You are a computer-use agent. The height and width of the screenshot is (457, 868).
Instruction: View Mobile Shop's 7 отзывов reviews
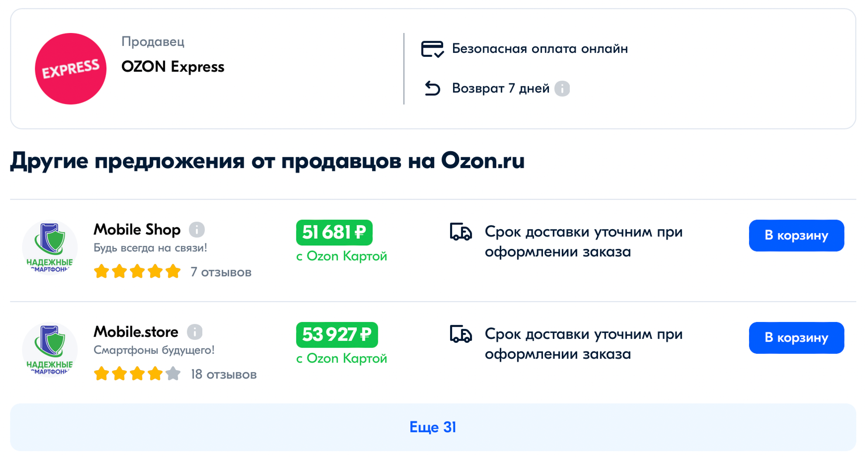[x=221, y=272]
